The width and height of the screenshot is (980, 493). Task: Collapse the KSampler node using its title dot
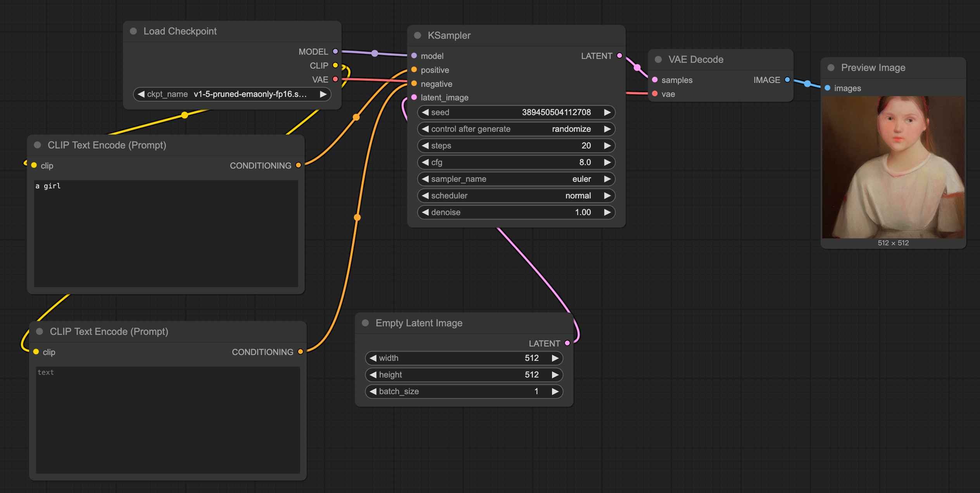pos(418,35)
